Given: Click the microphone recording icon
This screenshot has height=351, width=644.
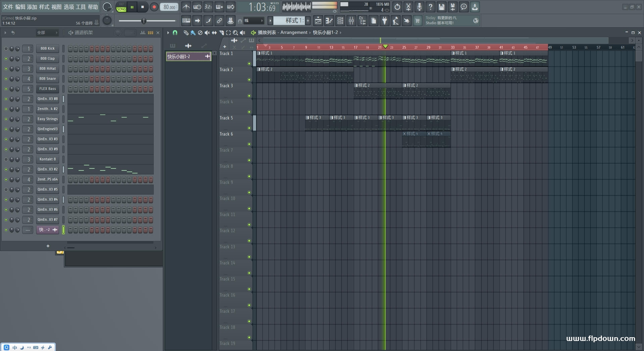Looking at the screenshot, I should tap(419, 7).
